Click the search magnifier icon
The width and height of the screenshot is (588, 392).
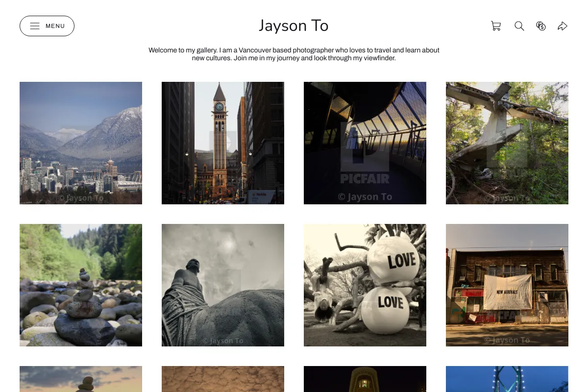519,26
